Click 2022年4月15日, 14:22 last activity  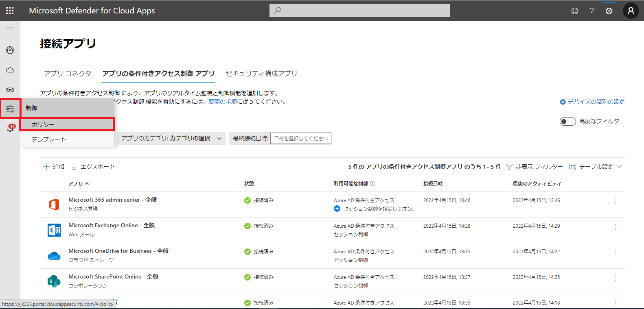pyautogui.click(x=537, y=252)
